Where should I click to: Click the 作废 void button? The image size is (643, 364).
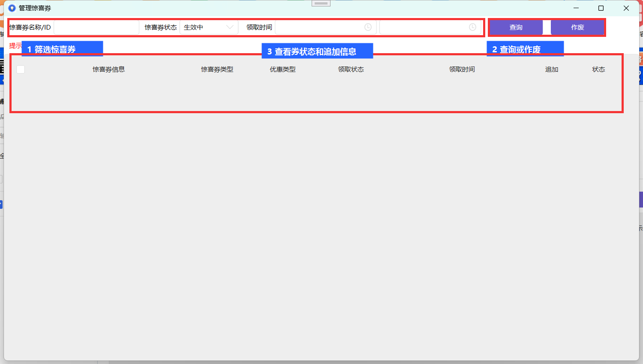click(577, 27)
